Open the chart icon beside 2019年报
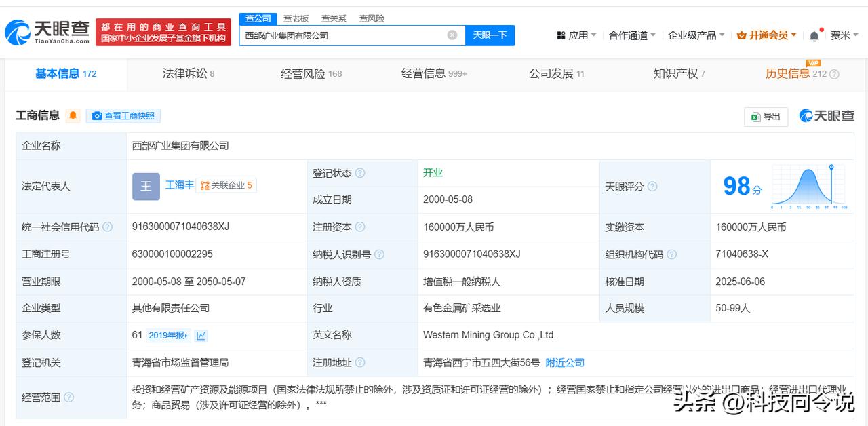 (201, 335)
